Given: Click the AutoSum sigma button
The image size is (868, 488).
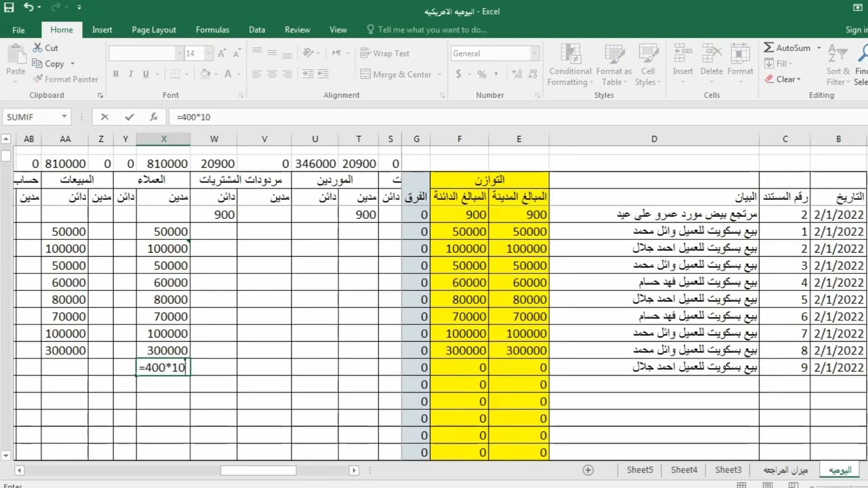Looking at the screenshot, I should pyautogui.click(x=787, y=48).
